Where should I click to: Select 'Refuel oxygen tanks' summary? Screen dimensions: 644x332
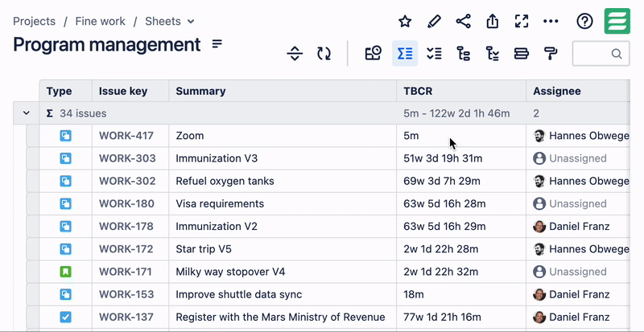(283, 181)
